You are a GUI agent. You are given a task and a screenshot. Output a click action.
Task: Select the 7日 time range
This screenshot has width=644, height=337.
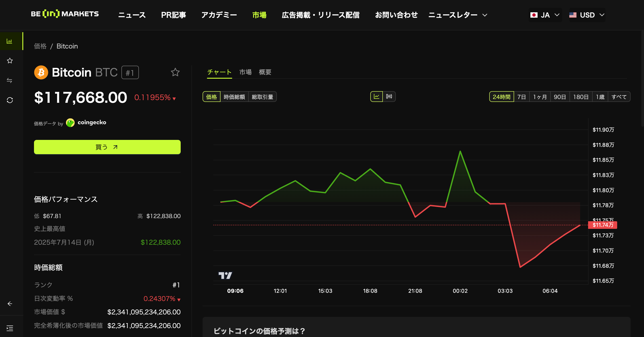(521, 97)
